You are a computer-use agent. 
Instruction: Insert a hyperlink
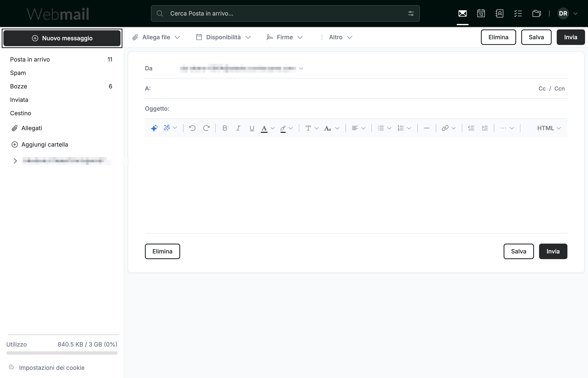click(445, 128)
